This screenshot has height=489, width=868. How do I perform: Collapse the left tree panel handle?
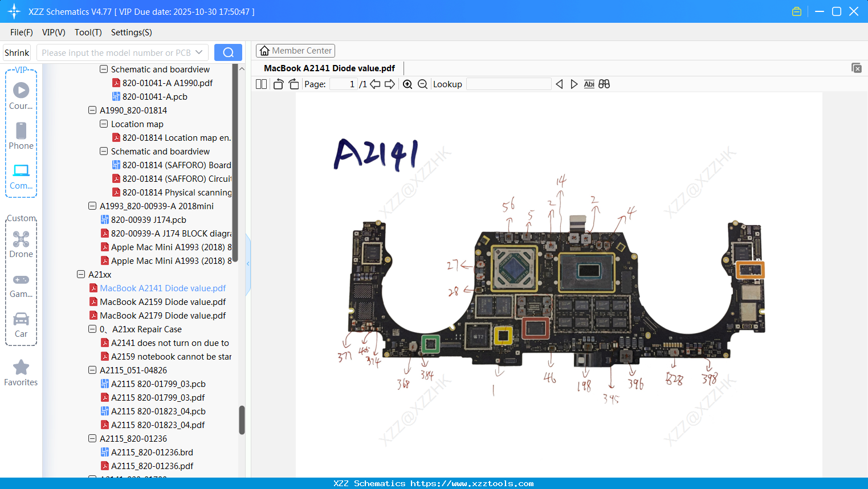(248, 264)
